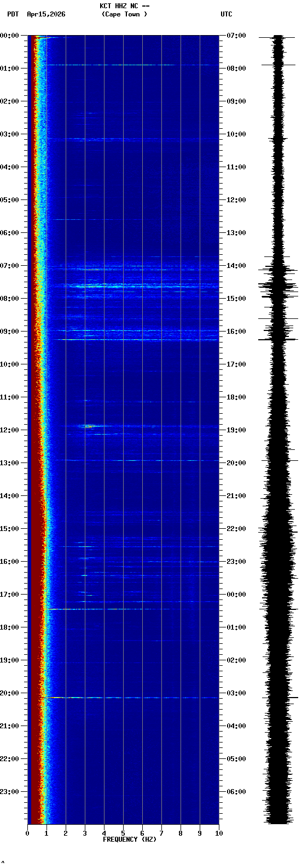Click the 2 Hz frequency tick label
This screenshot has width=302, height=868.
tap(66, 833)
